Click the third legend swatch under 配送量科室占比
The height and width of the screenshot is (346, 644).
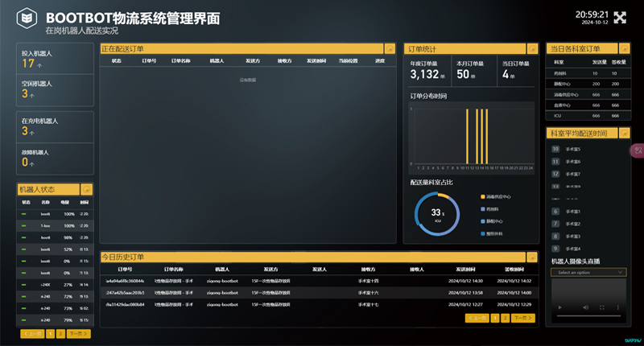[x=482, y=221]
